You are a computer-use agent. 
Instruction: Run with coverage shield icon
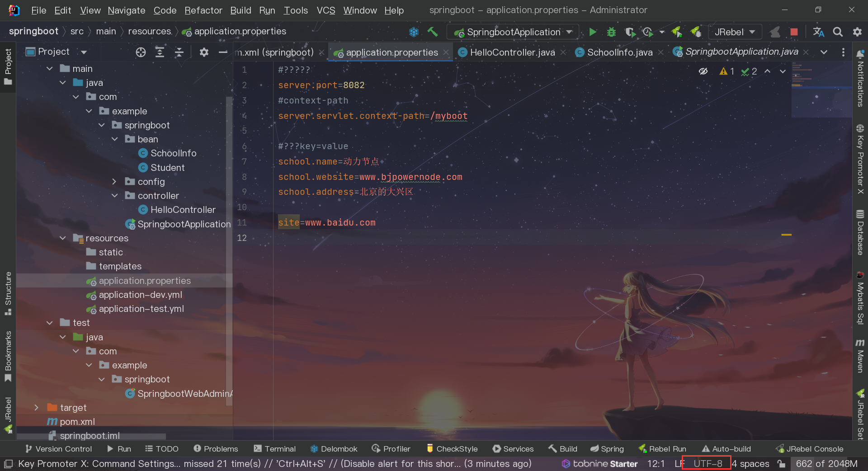(x=630, y=32)
